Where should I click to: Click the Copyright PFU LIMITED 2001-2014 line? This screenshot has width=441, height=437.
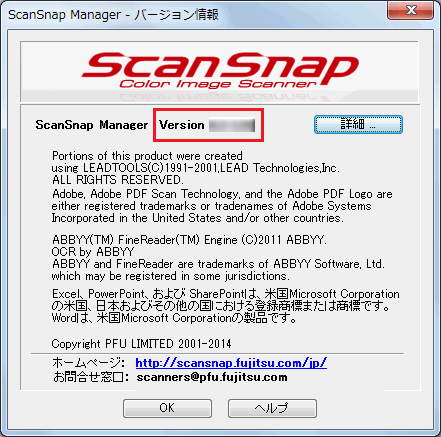click(x=141, y=344)
